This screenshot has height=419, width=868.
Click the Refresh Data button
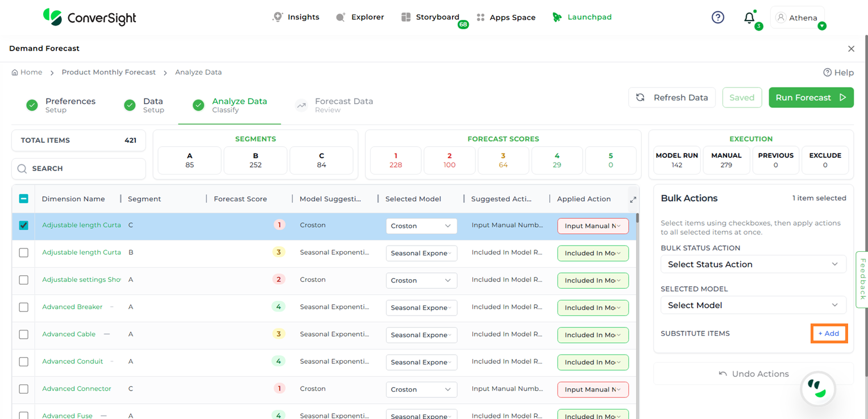pyautogui.click(x=672, y=97)
